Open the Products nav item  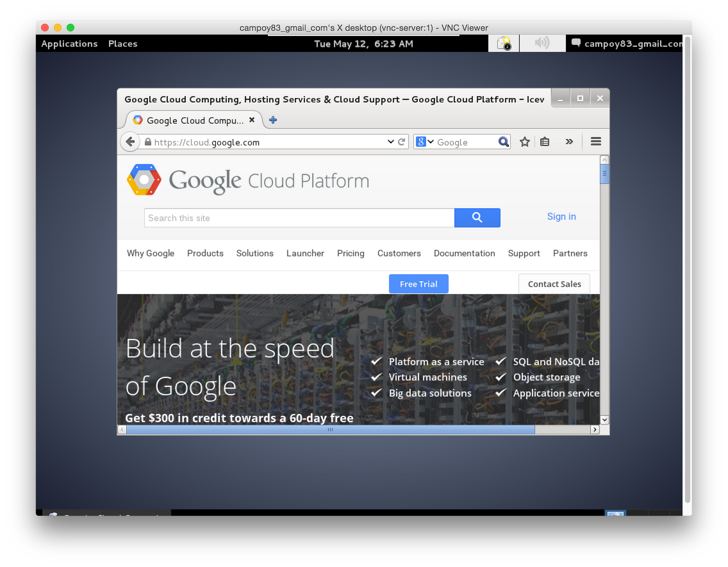(x=205, y=253)
